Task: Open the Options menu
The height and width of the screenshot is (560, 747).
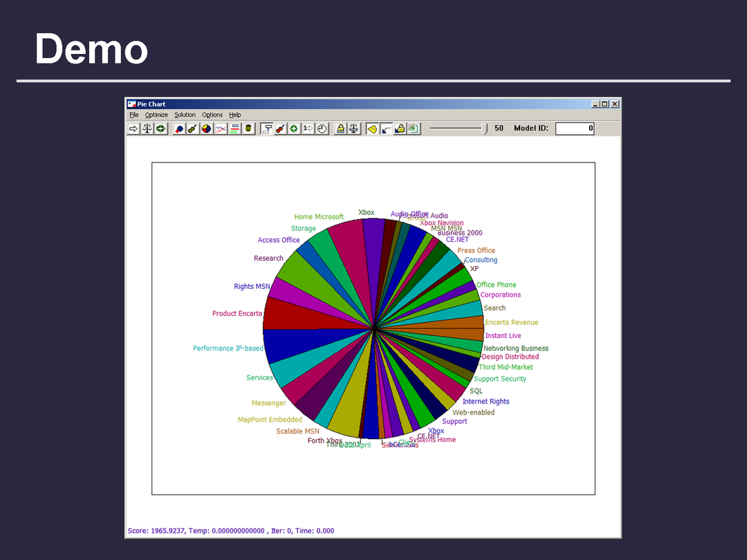Action: click(212, 115)
